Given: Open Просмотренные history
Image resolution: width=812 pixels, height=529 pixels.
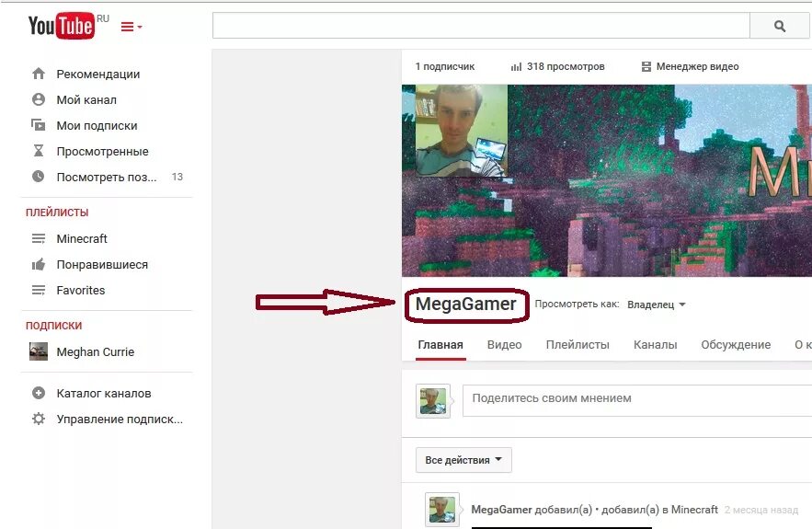Looking at the screenshot, I should pyautogui.click(x=103, y=152).
